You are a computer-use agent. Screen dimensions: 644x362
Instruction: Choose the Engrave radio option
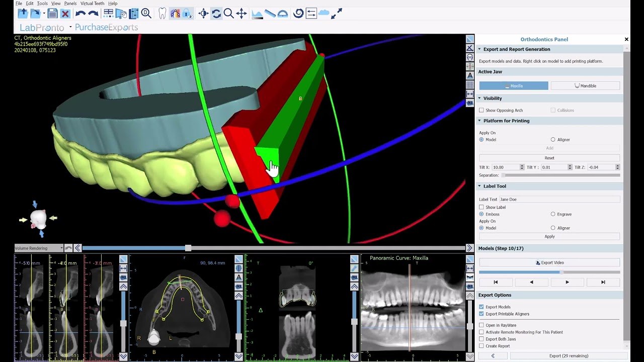[553, 214]
